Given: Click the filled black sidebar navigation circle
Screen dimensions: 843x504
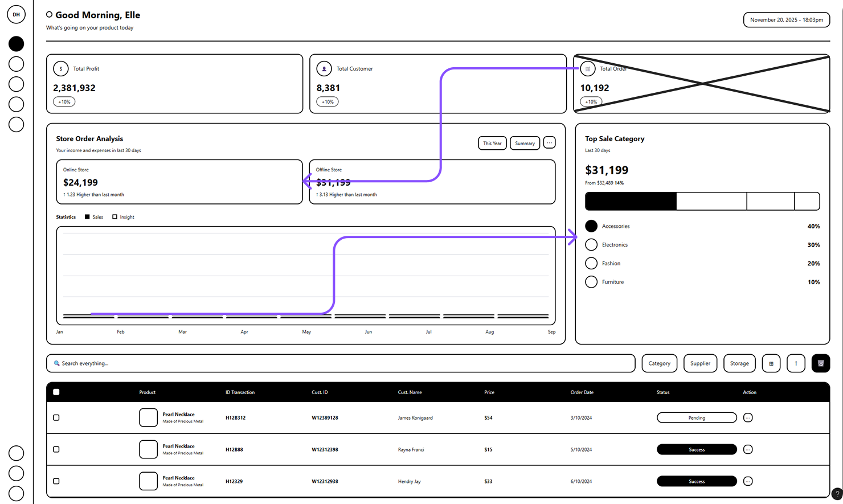Looking at the screenshot, I should pyautogui.click(x=17, y=44).
